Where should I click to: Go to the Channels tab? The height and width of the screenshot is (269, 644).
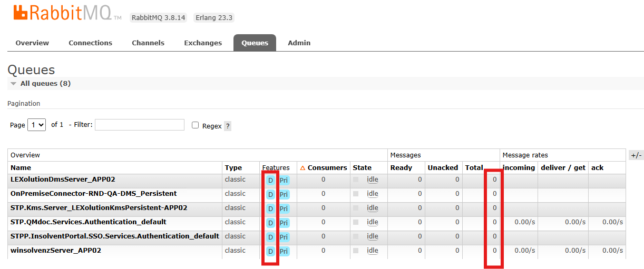click(148, 43)
